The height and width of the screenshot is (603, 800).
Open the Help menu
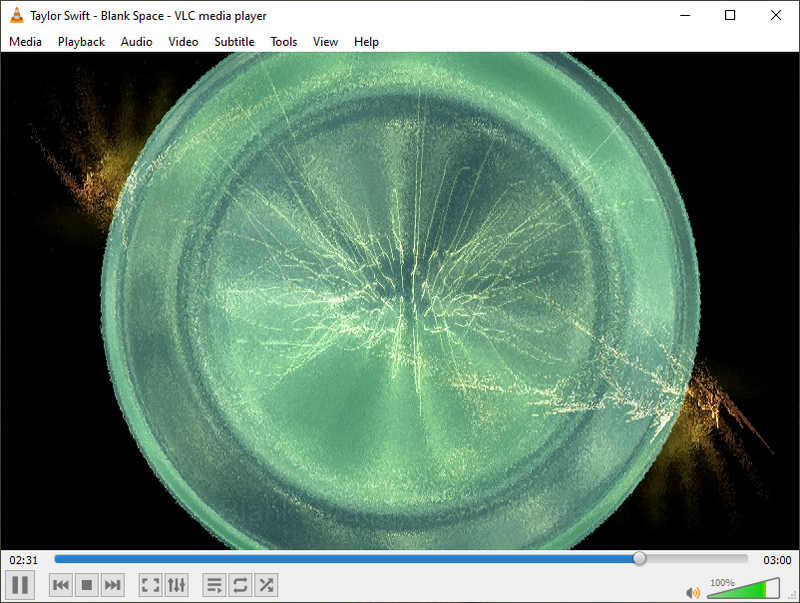[x=366, y=42]
